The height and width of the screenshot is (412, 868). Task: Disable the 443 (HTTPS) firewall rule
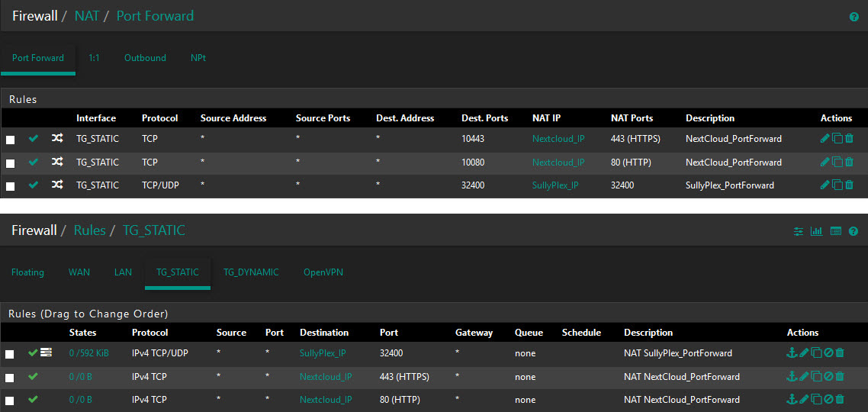point(828,377)
